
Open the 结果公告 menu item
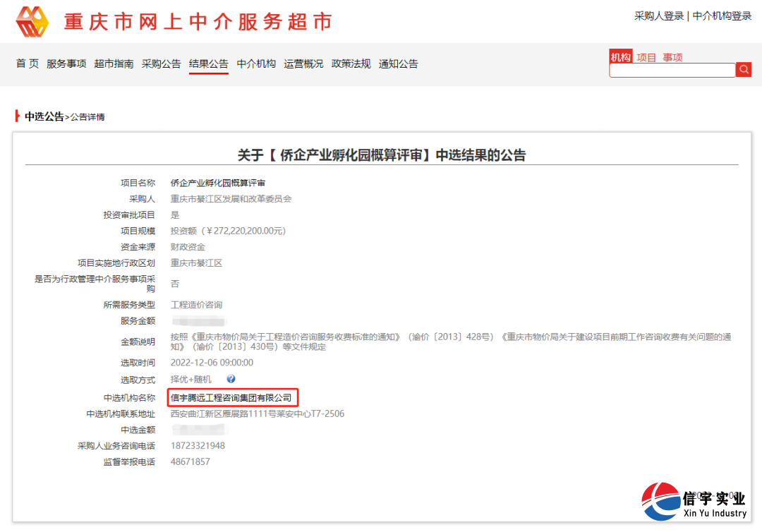click(x=209, y=64)
